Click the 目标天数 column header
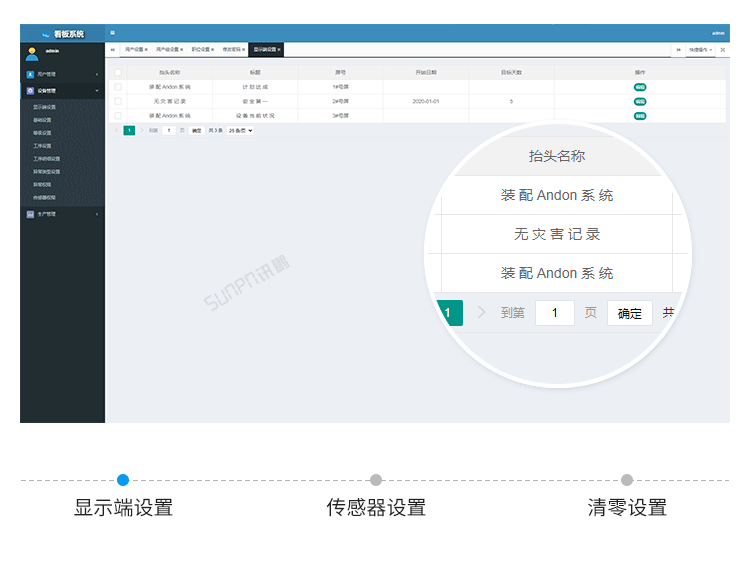The height and width of the screenshot is (580, 750). (x=511, y=72)
